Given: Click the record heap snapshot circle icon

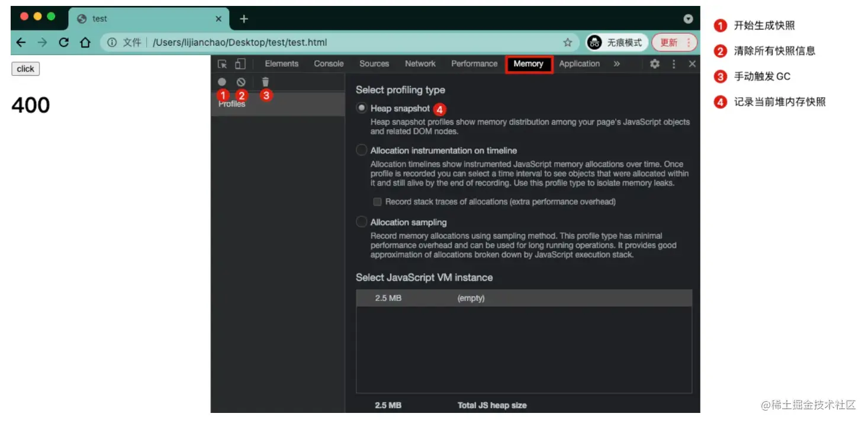Looking at the screenshot, I should 222,82.
